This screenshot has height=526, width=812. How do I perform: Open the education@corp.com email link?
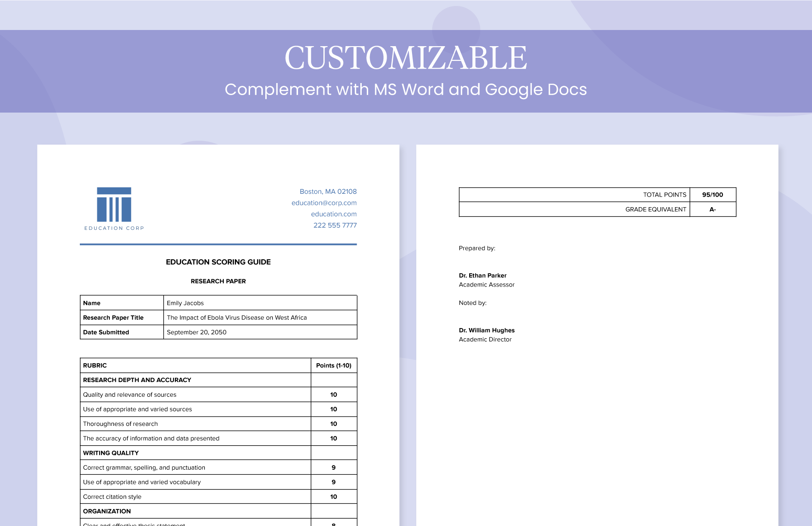(x=324, y=203)
